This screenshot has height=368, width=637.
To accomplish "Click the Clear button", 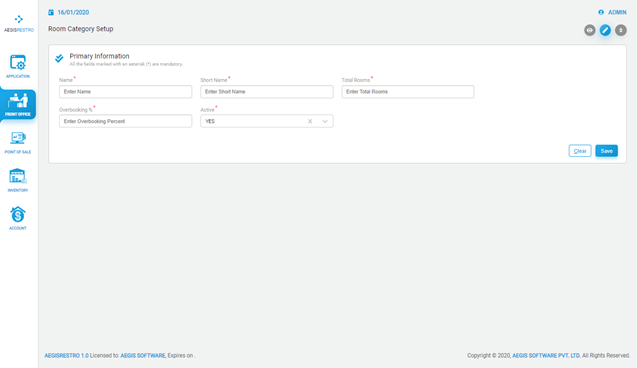I will (x=580, y=151).
